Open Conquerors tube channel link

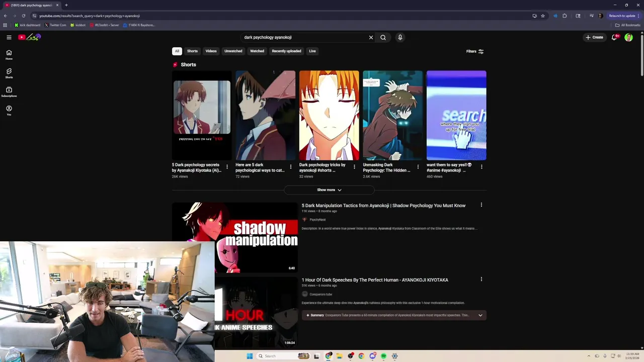pos(320,294)
